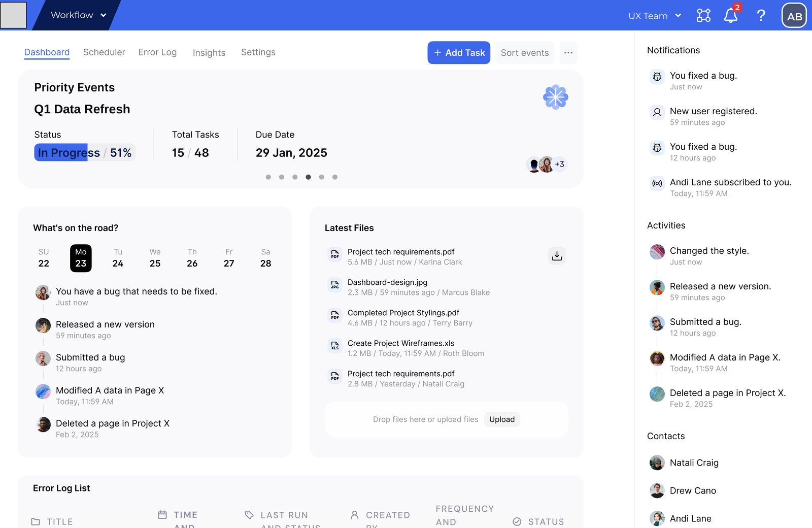812x528 pixels.
Task: Click the Add Task button
Action: tap(459, 53)
